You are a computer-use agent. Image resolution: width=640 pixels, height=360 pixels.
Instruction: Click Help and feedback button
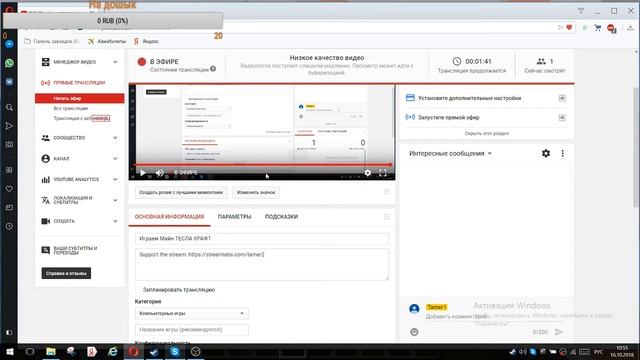click(66, 273)
